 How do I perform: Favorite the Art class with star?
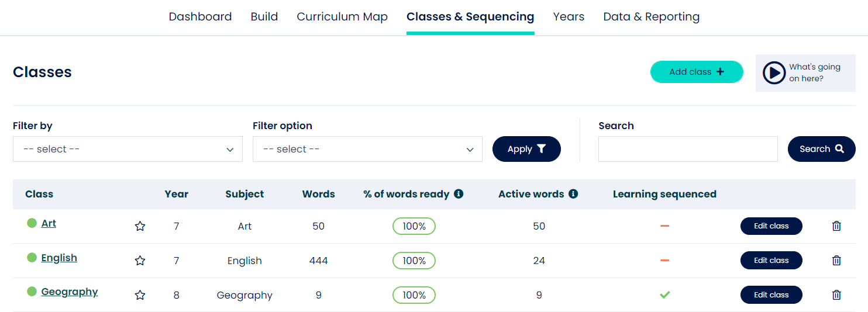[140, 226]
